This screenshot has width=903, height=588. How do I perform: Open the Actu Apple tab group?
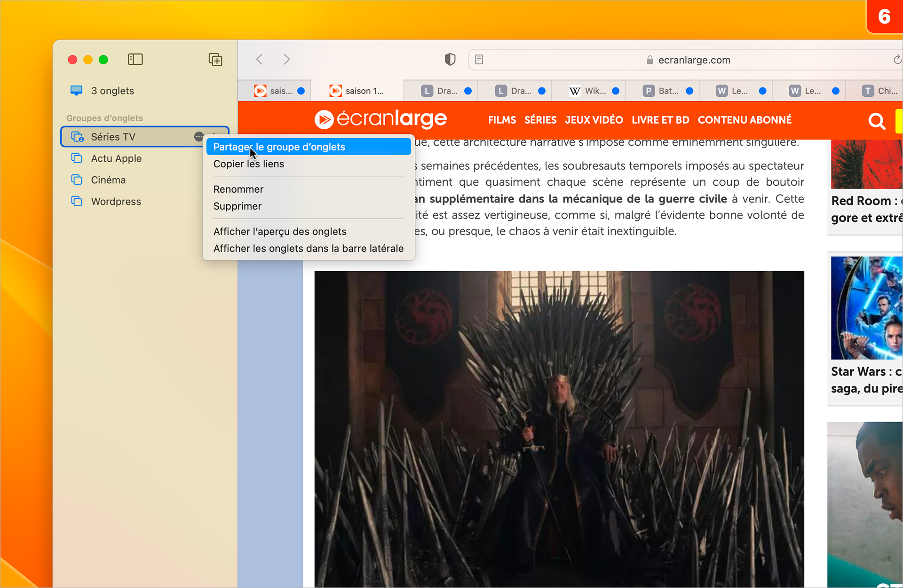[116, 158]
